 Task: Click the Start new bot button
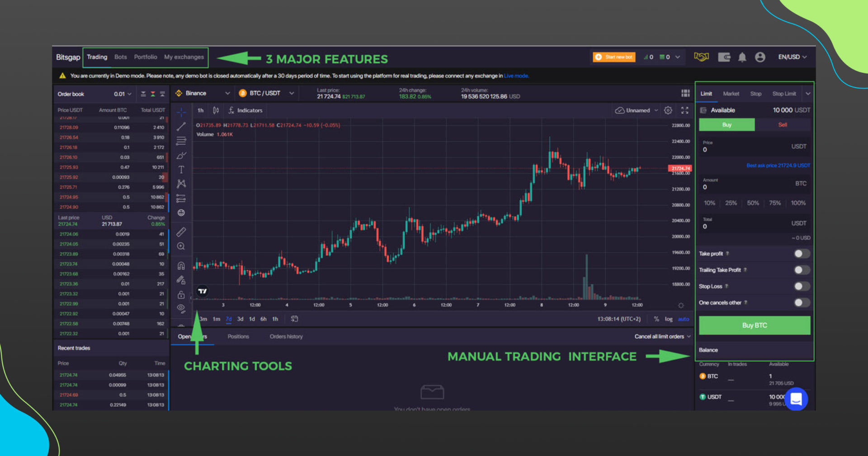tap(613, 57)
